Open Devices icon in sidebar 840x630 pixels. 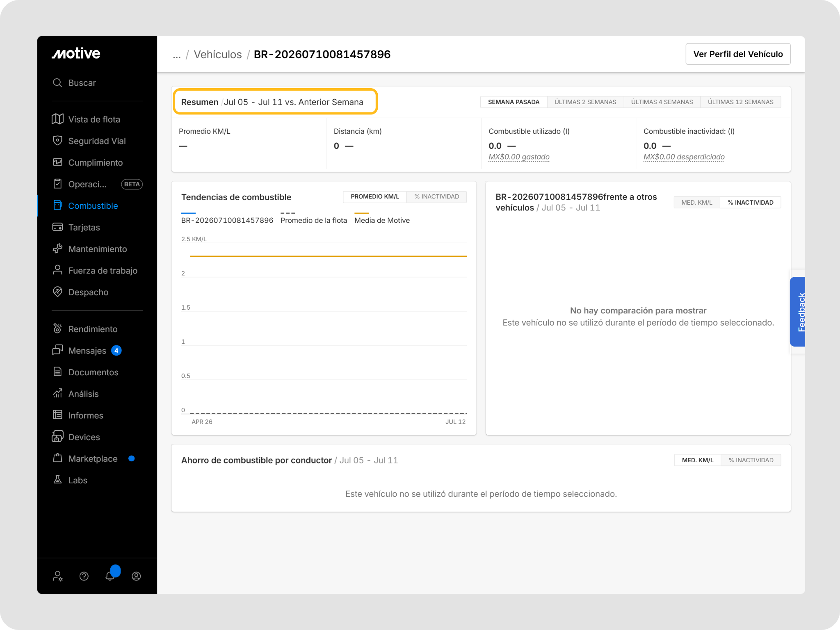(57, 437)
